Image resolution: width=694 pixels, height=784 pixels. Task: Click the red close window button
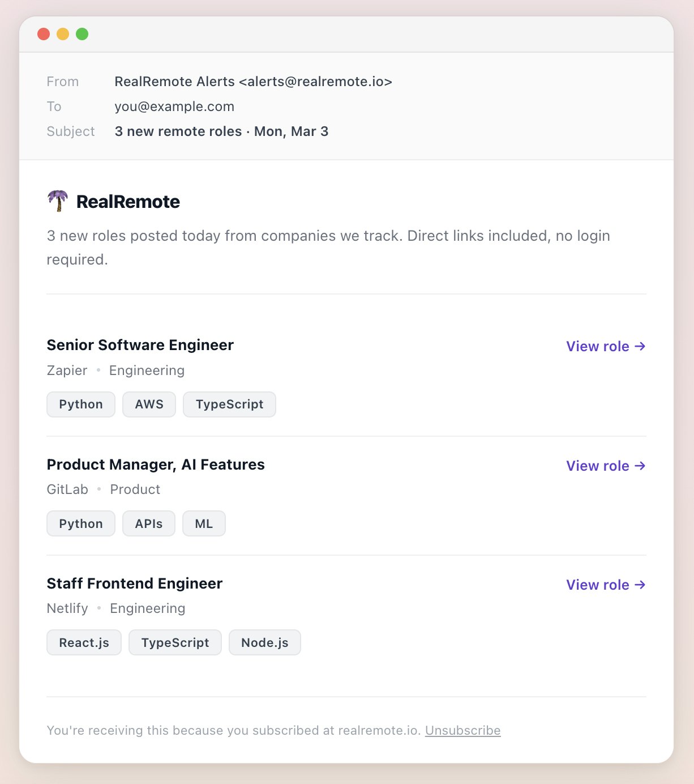tap(44, 34)
